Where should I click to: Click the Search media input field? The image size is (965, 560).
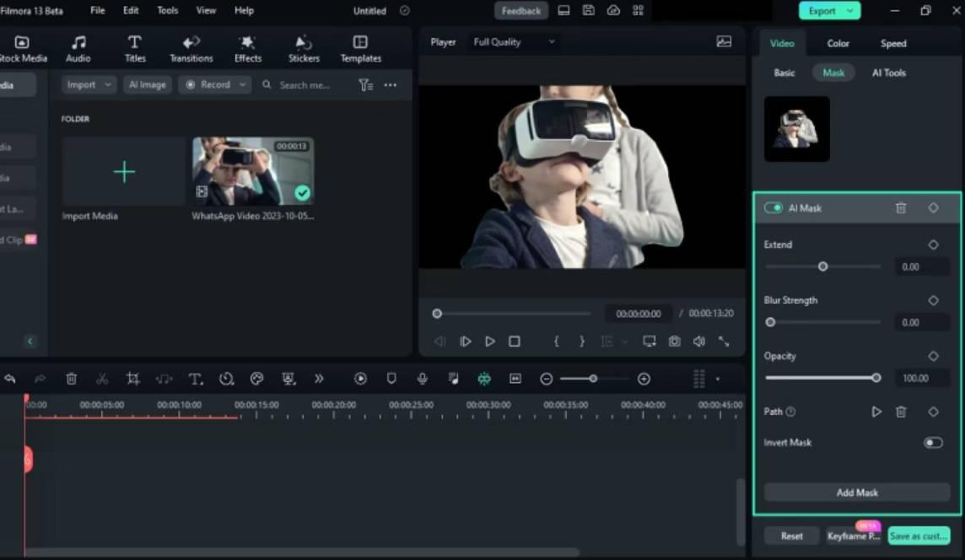coord(305,85)
